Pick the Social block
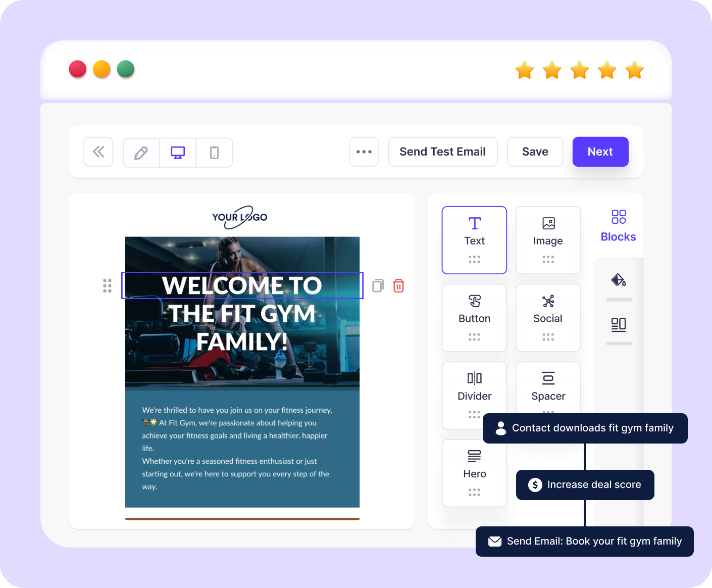712x588 pixels. coord(548,318)
